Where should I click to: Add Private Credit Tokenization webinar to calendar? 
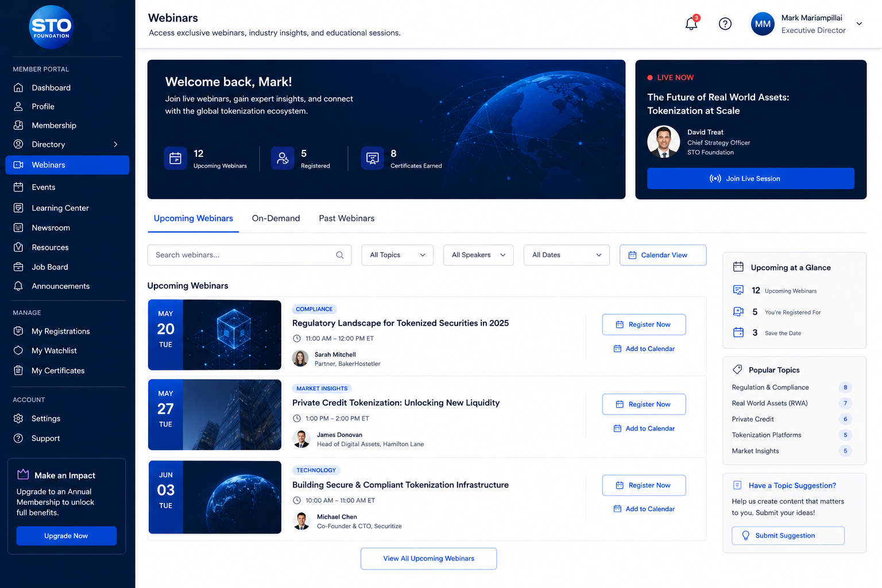pyautogui.click(x=644, y=428)
